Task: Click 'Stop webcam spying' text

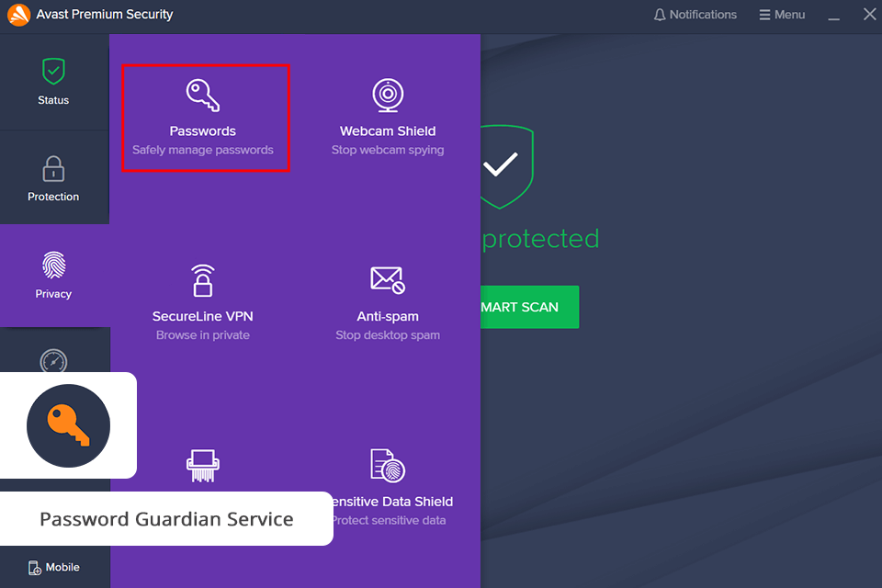Action: tap(388, 151)
